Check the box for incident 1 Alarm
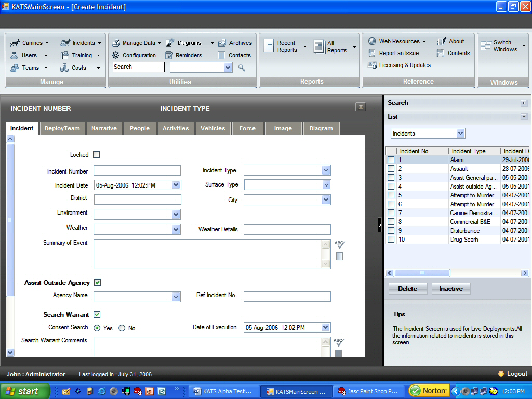Viewport: 532px width, 399px height. click(391, 160)
